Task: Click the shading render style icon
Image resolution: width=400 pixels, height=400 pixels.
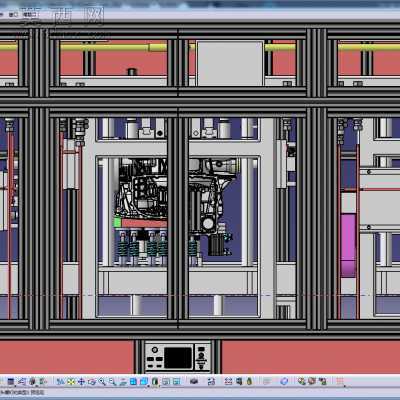Action: (155, 381)
